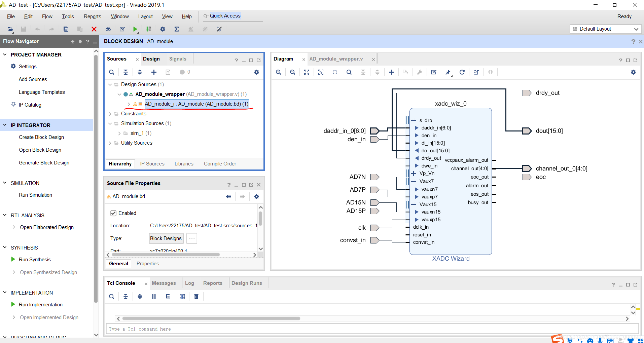Viewport: 644px width, 343px height.
Task: Open the Tools menu
Action: click(x=68, y=16)
